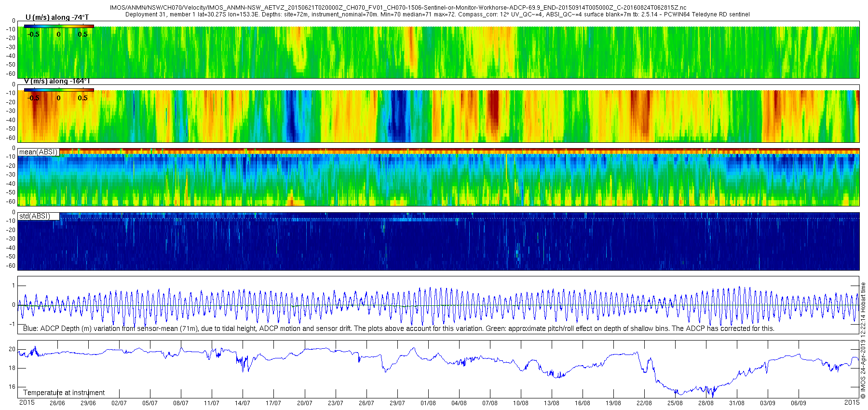Click the '05/07' date tick label

pos(149,403)
